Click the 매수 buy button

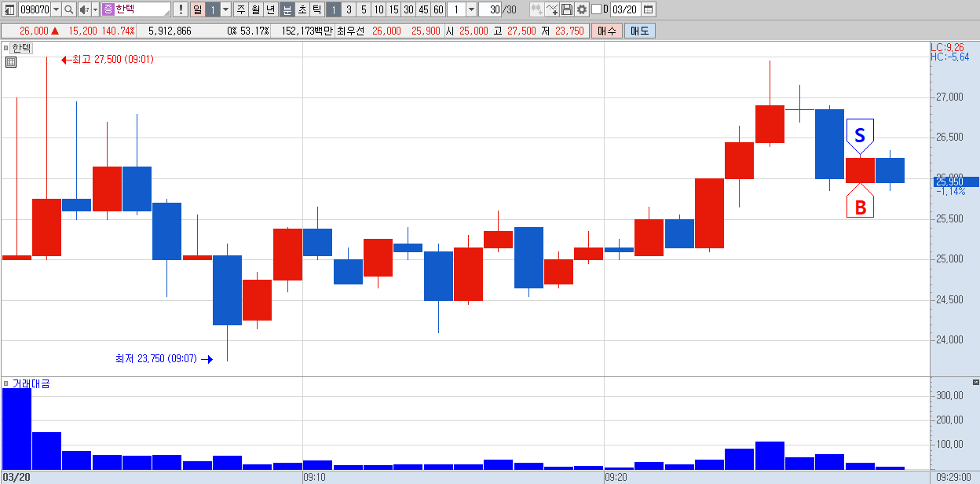point(607,31)
